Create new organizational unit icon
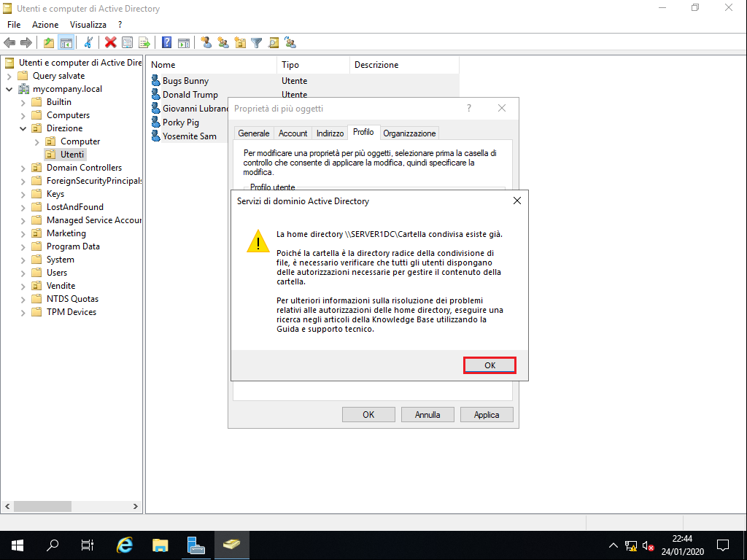747x560 pixels. [240, 43]
